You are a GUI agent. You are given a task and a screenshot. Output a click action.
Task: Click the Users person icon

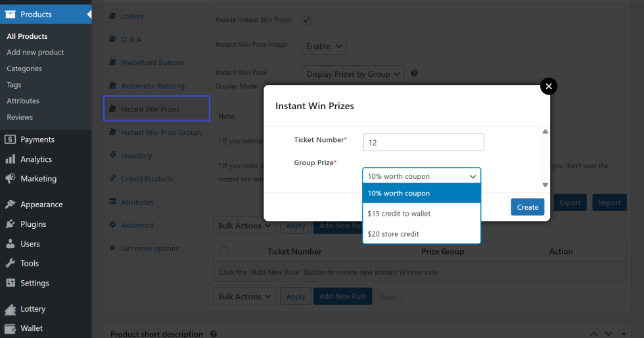pyautogui.click(x=11, y=244)
